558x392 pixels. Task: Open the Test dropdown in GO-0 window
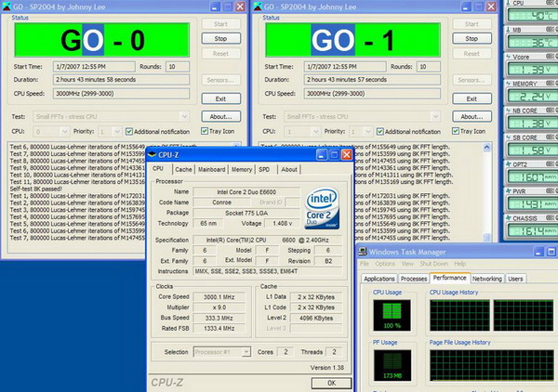pyautogui.click(x=184, y=116)
